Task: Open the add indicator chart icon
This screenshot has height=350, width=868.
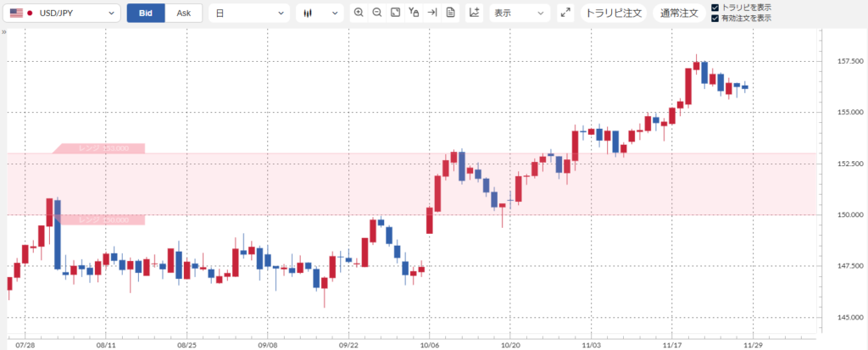Action: point(474,13)
